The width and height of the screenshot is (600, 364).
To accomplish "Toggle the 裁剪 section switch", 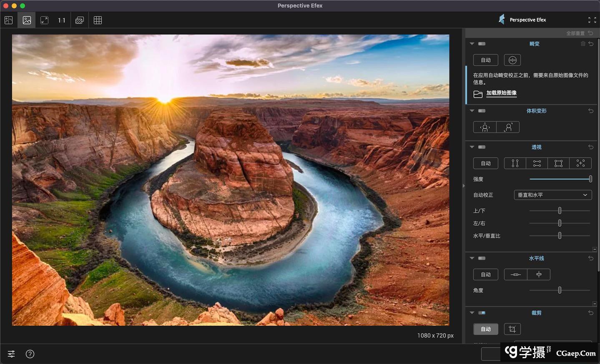I will coord(482,313).
